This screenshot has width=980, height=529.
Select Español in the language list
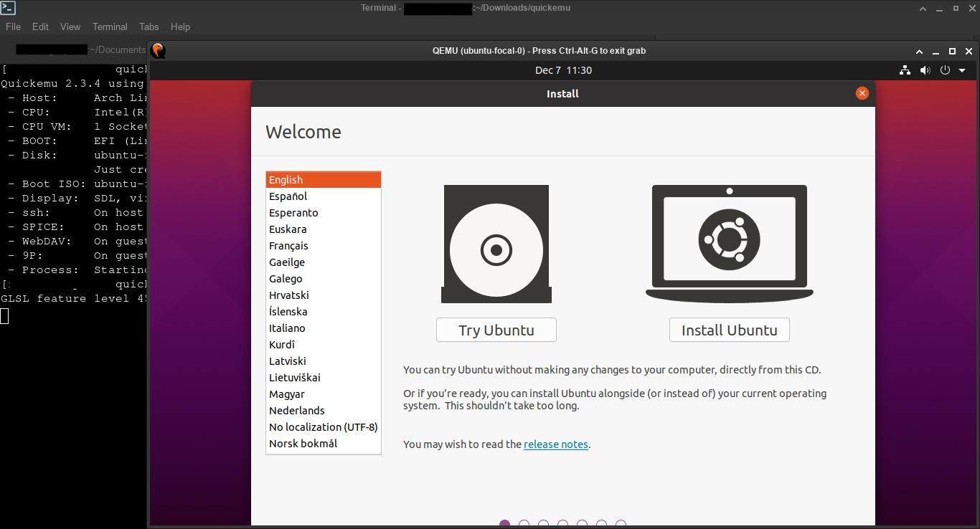(323, 196)
